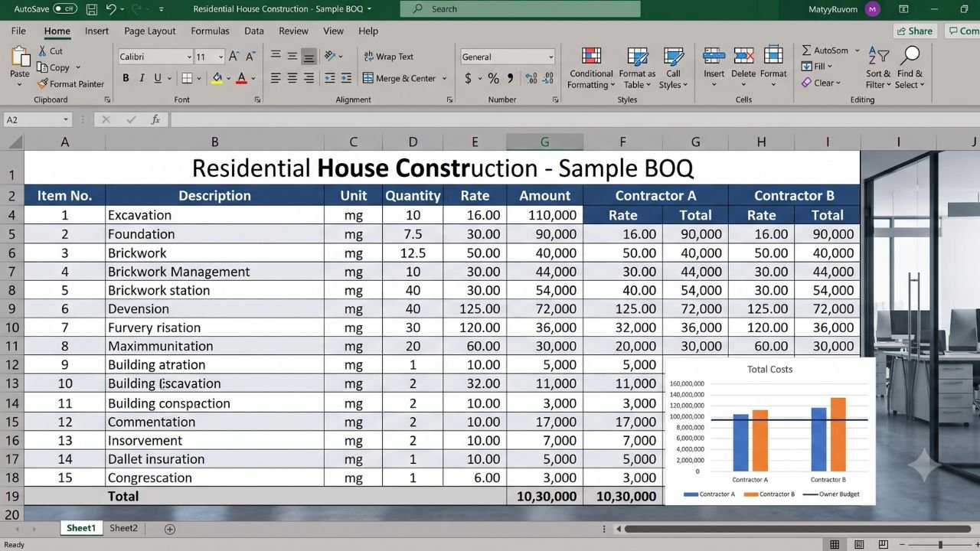Click the Align Right icon
This screenshot has height=551, width=980.
pyautogui.click(x=309, y=79)
